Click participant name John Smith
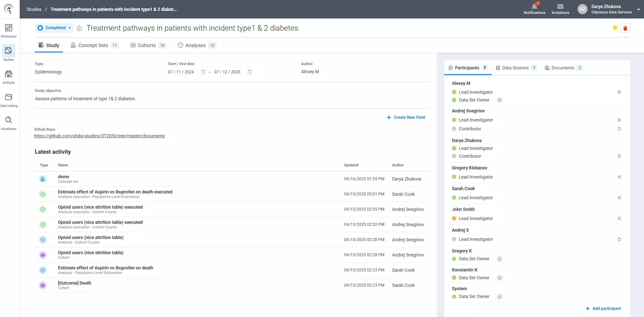This screenshot has width=644, height=317. [x=463, y=209]
